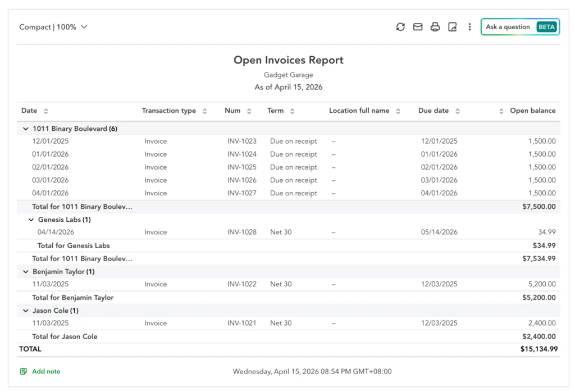
Task: Collapse the Genesis Labs subgroup
Action: coord(31,220)
